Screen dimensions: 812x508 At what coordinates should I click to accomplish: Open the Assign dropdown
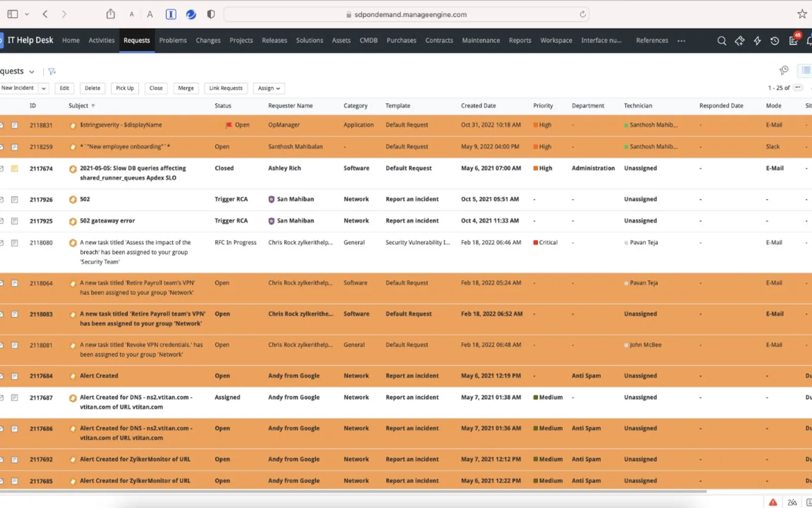(x=268, y=88)
